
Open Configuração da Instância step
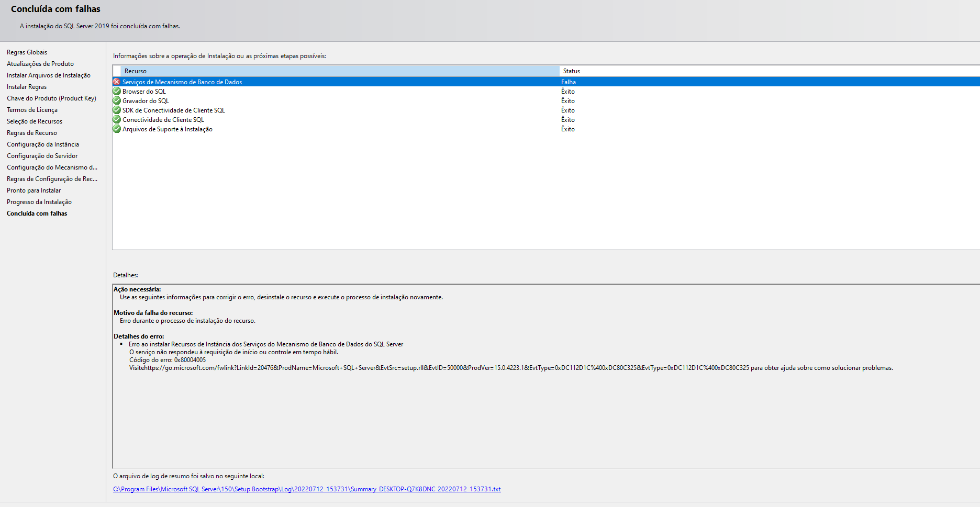(x=43, y=144)
